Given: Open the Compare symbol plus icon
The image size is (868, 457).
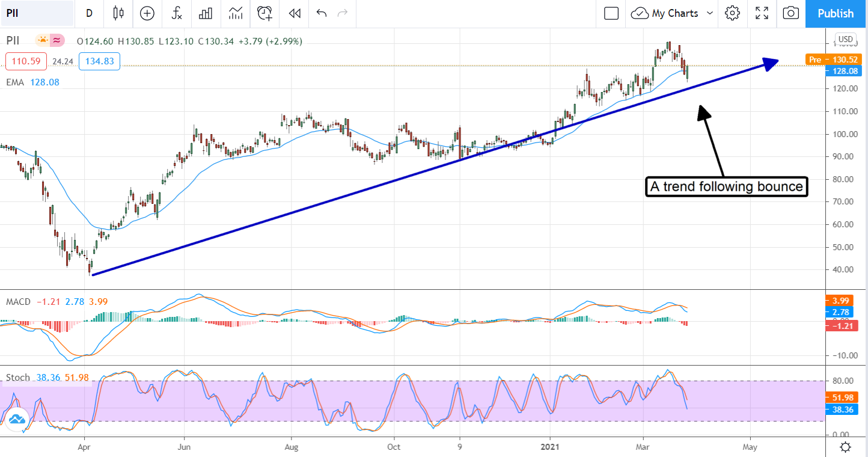Looking at the screenshot, I should pos(147,13).
